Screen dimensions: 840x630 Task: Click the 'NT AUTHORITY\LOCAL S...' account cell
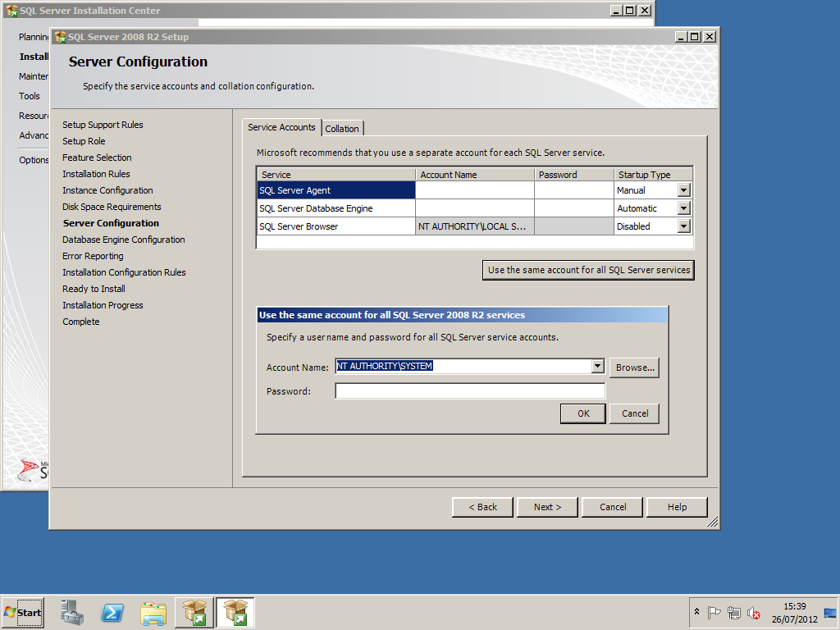[475, 226]
